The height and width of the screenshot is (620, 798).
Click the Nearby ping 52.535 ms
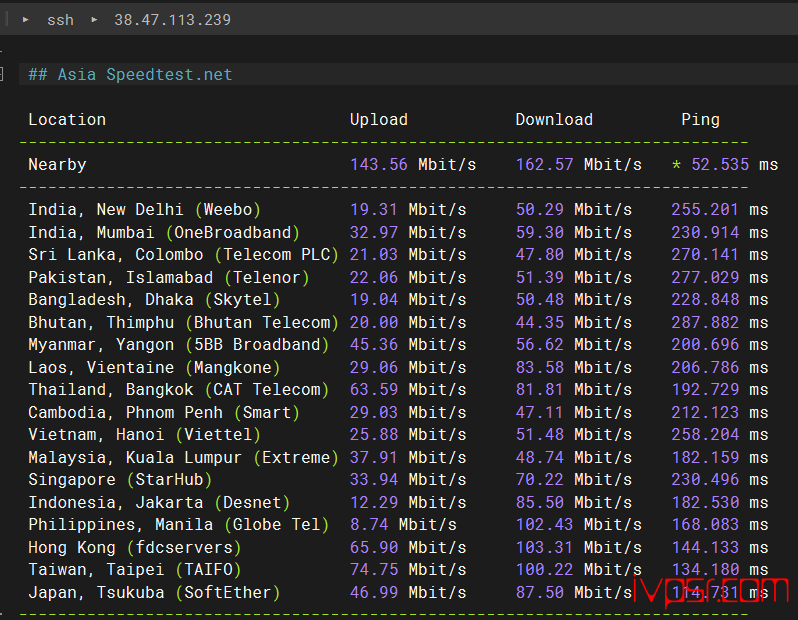coord(734,165)
